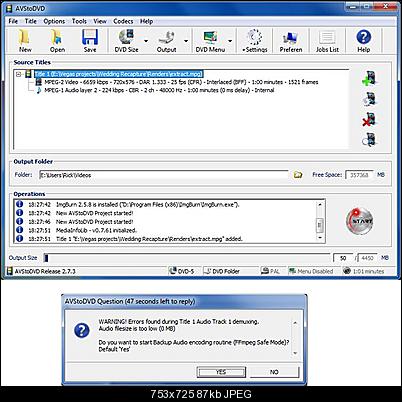Select the MPEG-1 Audio layer 2 row

159,90
